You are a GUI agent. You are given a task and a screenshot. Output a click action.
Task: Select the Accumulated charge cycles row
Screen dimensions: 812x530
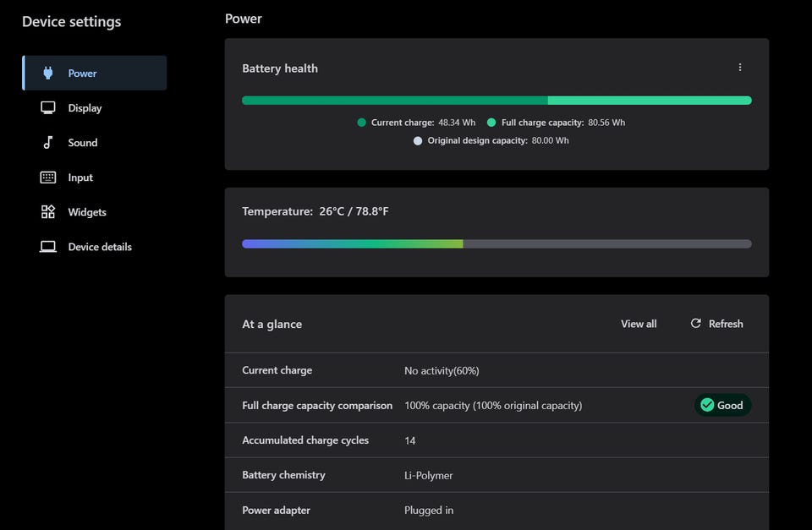coord(497,440)
